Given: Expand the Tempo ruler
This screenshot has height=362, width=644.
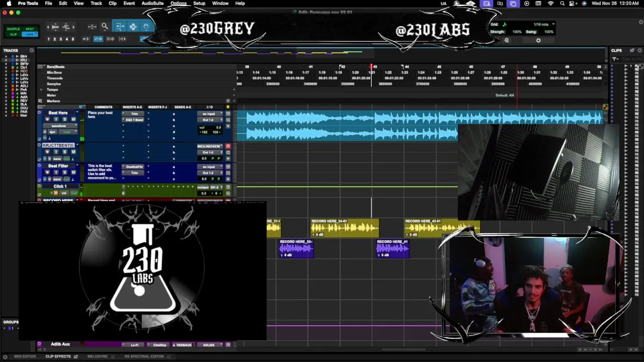Looking at the screenshot, I should (x=41, y=89).
